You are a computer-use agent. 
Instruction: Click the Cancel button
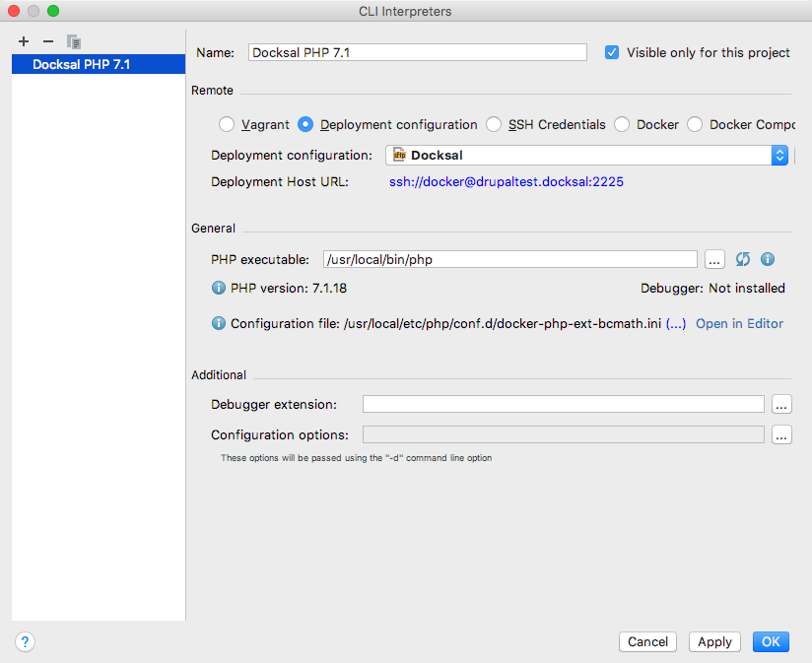coord(647,641)
